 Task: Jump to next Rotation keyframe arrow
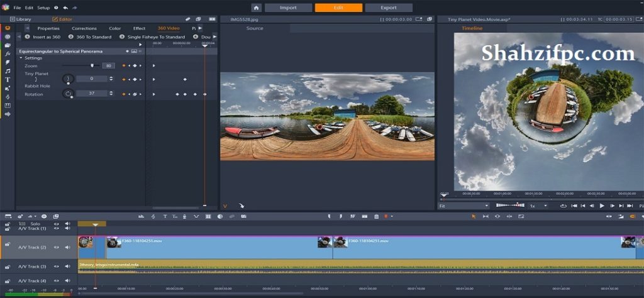(140, 94)
